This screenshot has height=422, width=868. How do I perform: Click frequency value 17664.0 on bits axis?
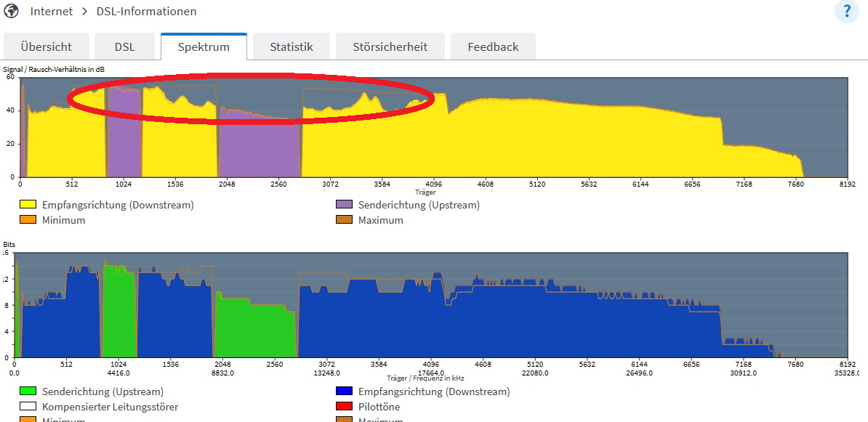pos(431,373)
